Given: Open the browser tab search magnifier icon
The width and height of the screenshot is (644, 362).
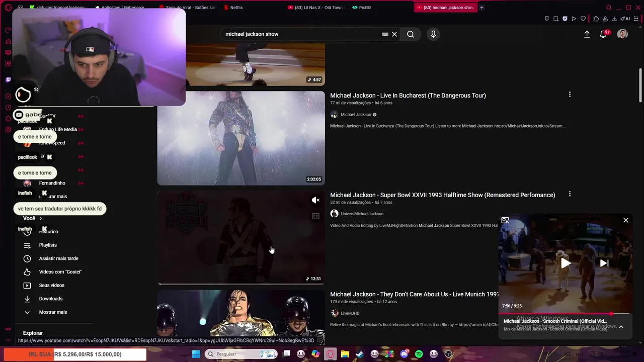Looking at the screenshot, I should pyautogui.click(x=609, y=8).
